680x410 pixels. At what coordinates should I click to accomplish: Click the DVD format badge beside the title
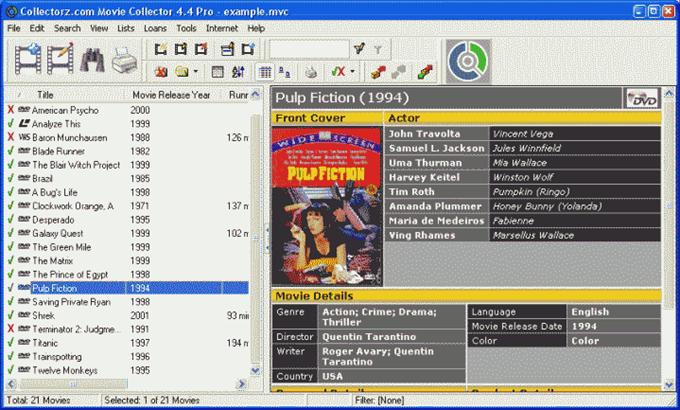point(642,98)
